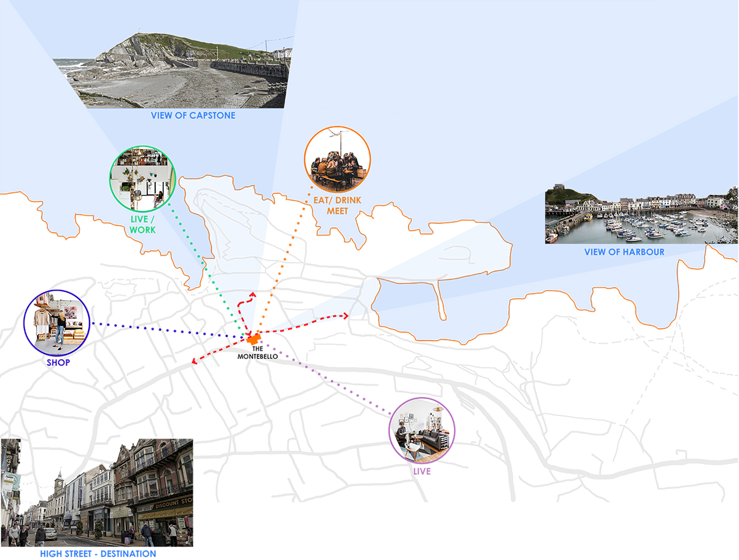Open the Live / Work circle image
This screenshot has height=560, width=739.
pyautogui.click(x=143, y=179)
